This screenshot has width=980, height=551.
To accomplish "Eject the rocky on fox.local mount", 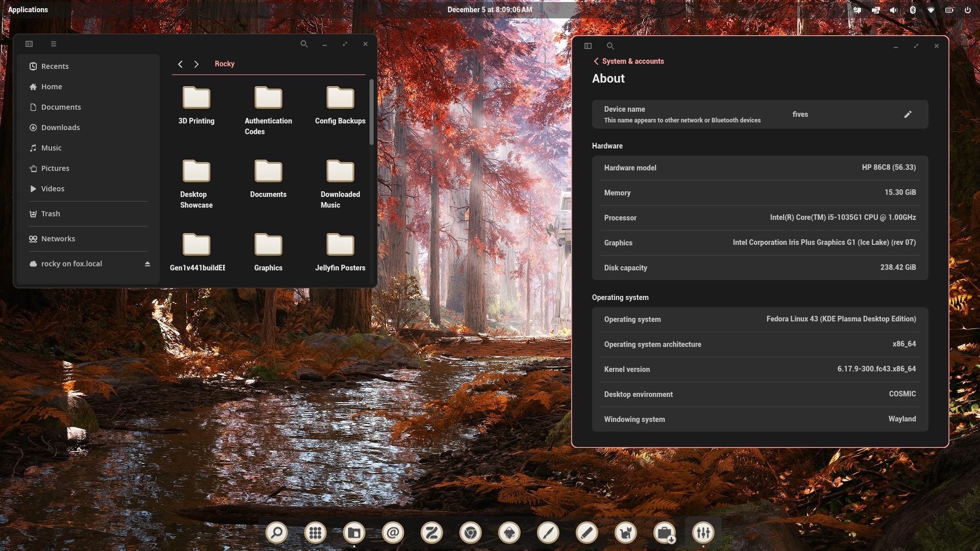I will click(x=147, y=264).
